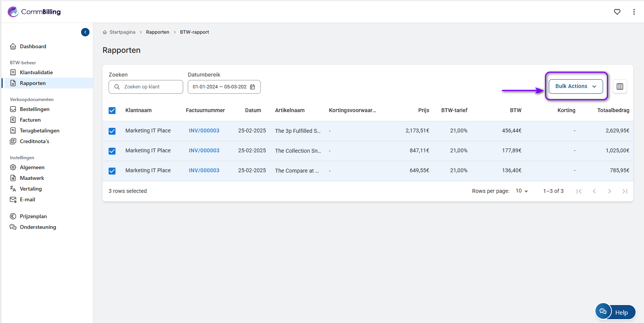Collapse the sidebar with the arrow button

tap(85, 32)
